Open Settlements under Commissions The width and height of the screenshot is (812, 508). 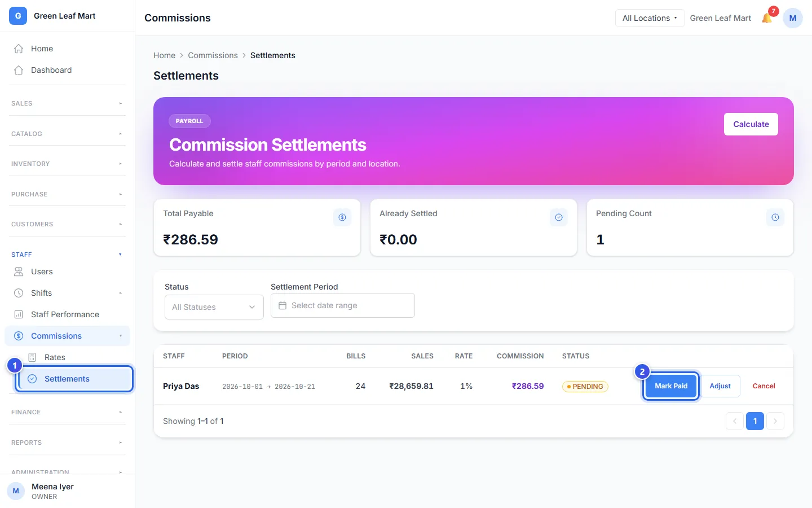[x=75, y=379]
